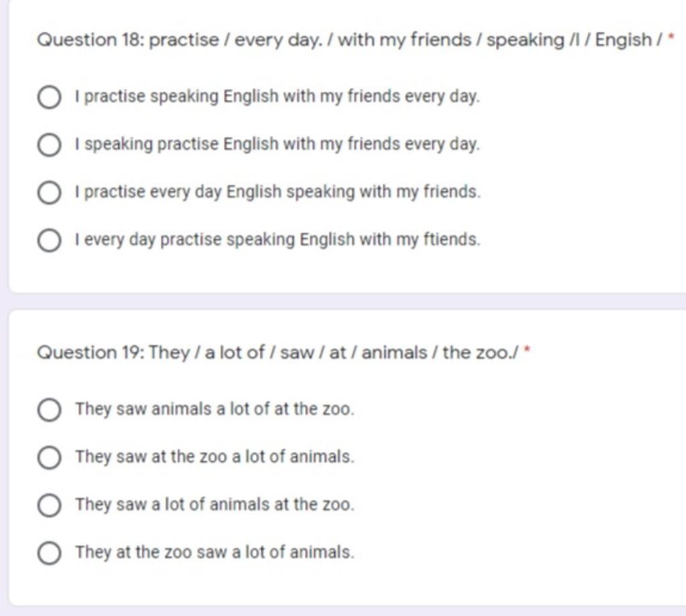Click radio circle for last Question 18 answer
Viewport: 686px width, 616px height.
point(49,241)
